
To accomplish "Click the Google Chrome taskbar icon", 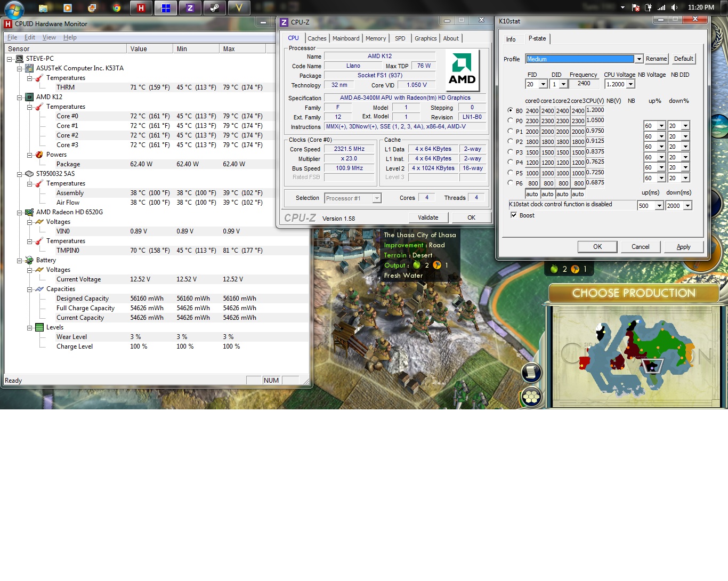I will pyautogui.click(x=117, y=8).
